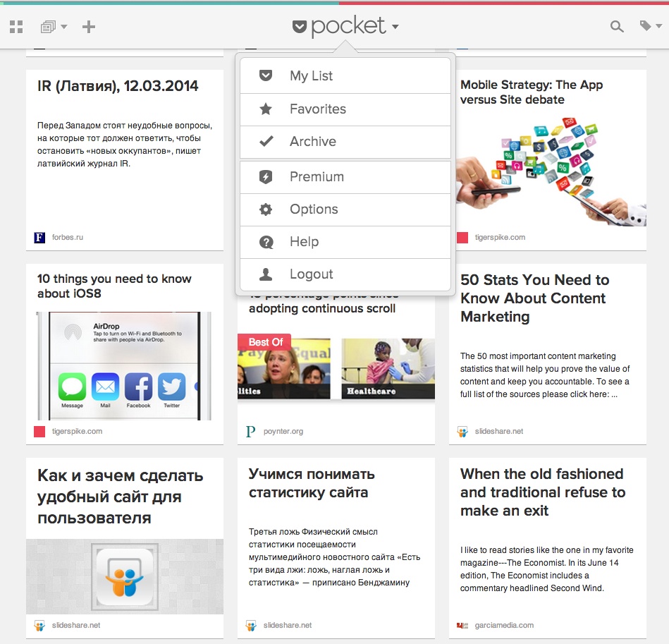Switch to tile grid view icon
The width and height of the screenshot is (669, 644).
click(x=16, y=27)
